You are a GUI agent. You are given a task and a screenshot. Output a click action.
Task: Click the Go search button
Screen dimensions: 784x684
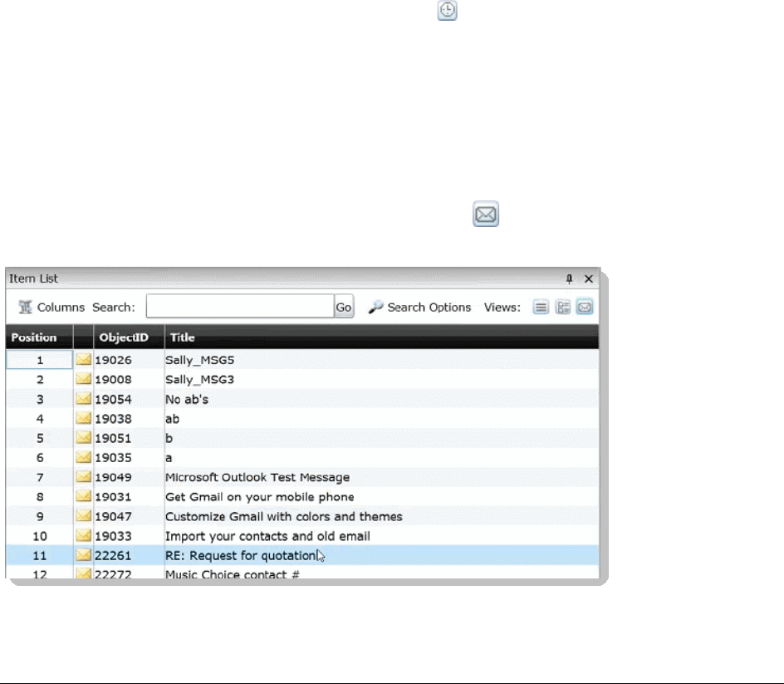(344, 307)
